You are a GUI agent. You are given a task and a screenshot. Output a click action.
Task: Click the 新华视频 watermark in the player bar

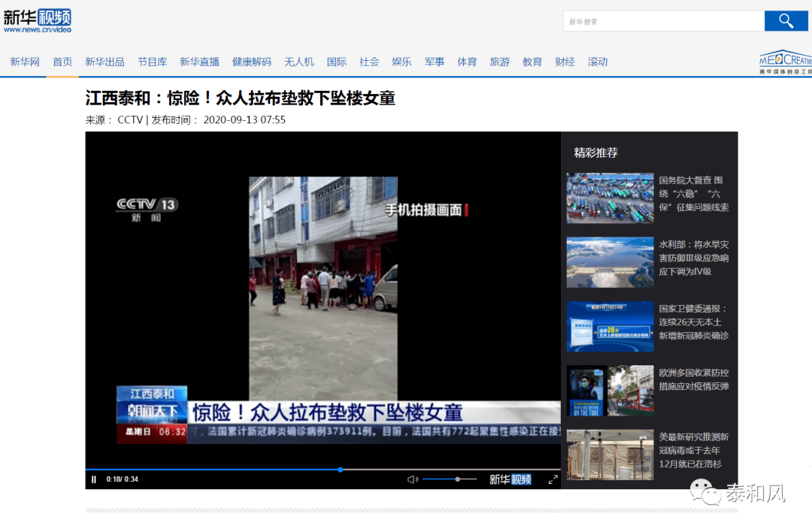tap(510, 479)
